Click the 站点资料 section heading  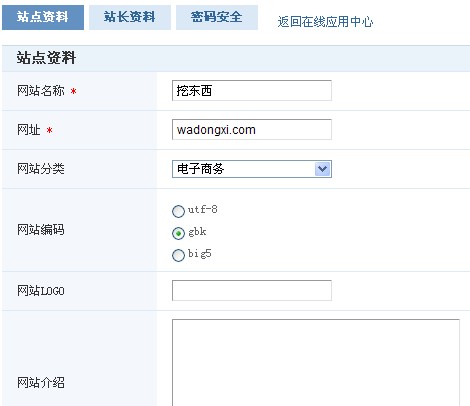click(x=46, y=58)
